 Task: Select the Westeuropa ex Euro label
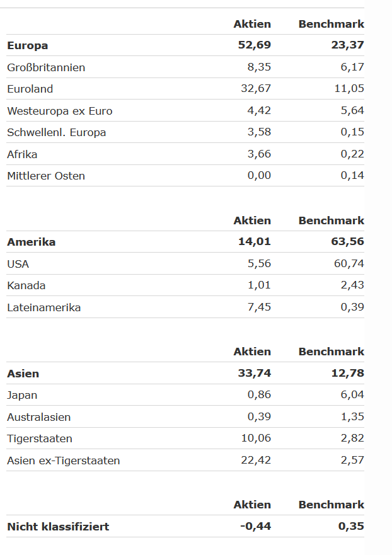click(x=60, y=111)
